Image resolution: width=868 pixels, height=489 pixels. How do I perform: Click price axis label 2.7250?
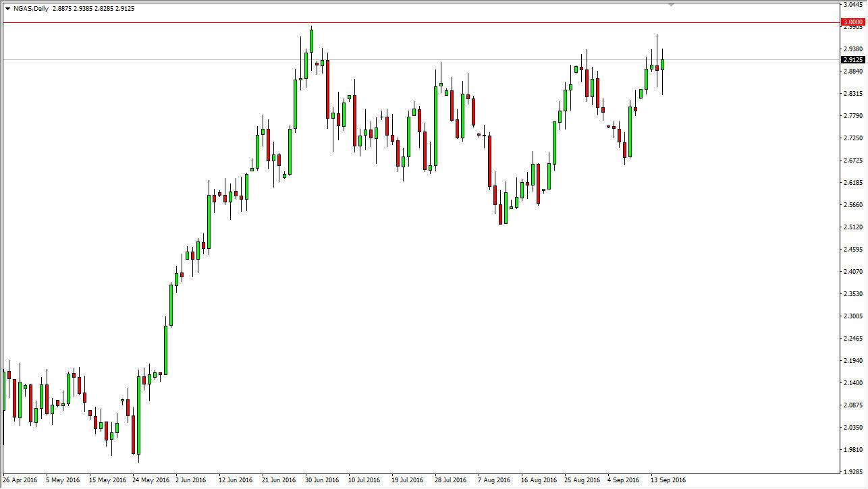pyautogui.click(x=854, y=138)
